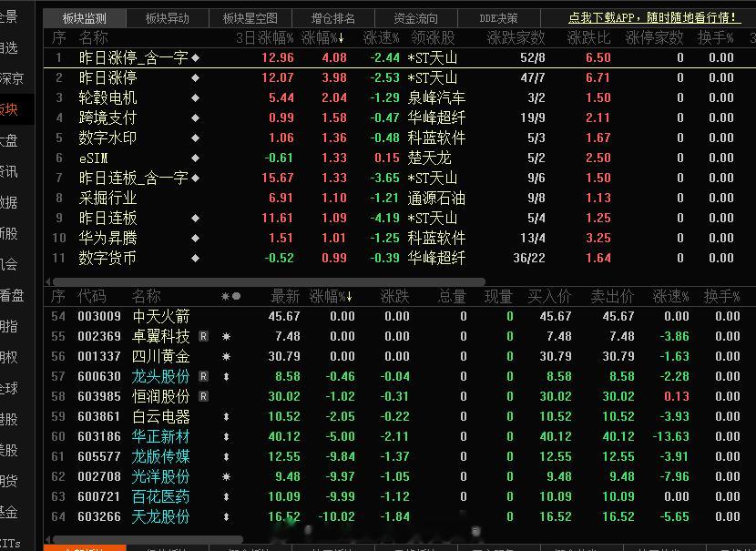Sort the table by the 涨速 column

[378, 37]
